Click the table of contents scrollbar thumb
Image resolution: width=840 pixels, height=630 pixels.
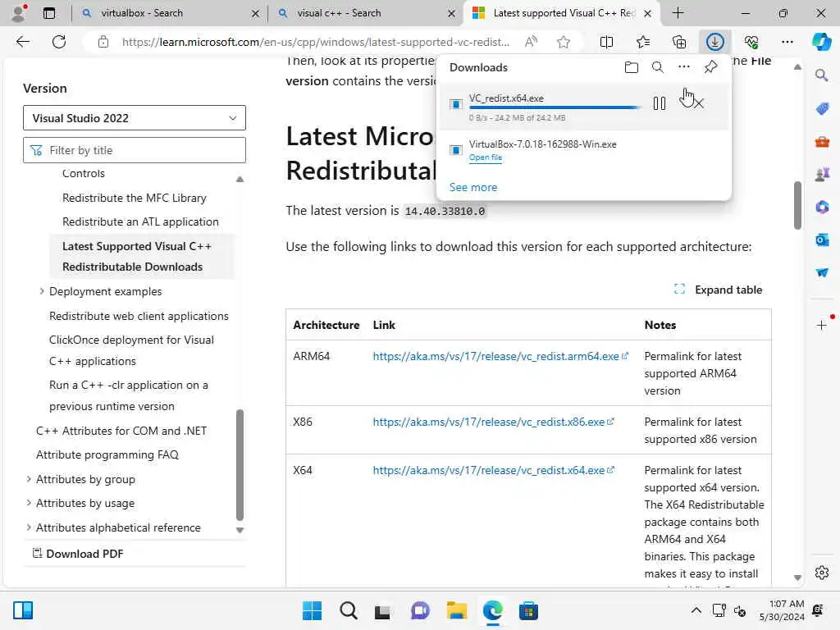click(x=240, y=465)
